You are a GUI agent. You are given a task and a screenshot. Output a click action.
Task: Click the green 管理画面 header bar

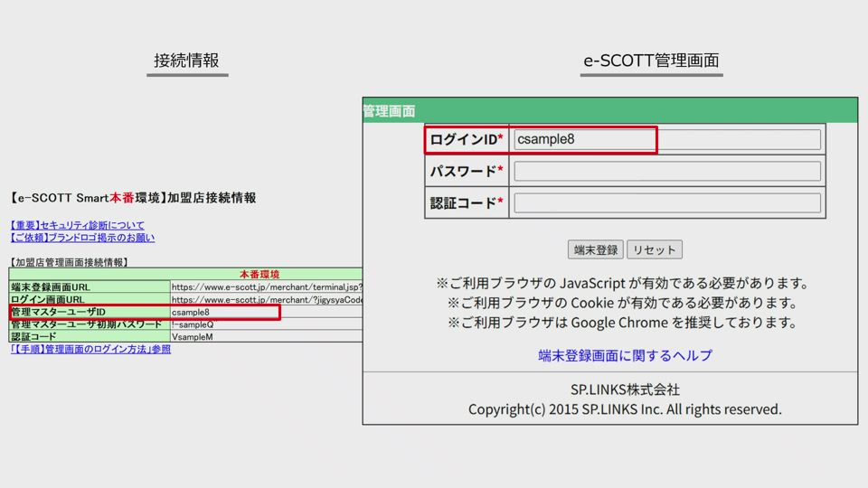click(609, 110)
